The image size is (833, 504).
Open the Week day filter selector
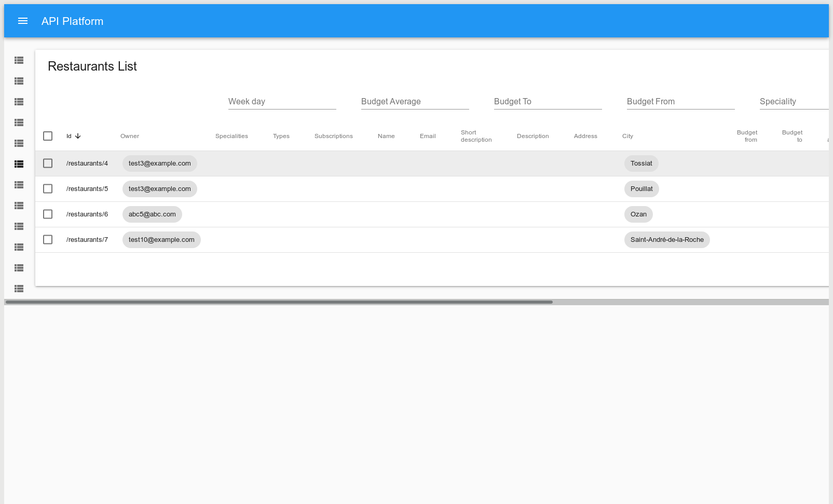(282, 101)
